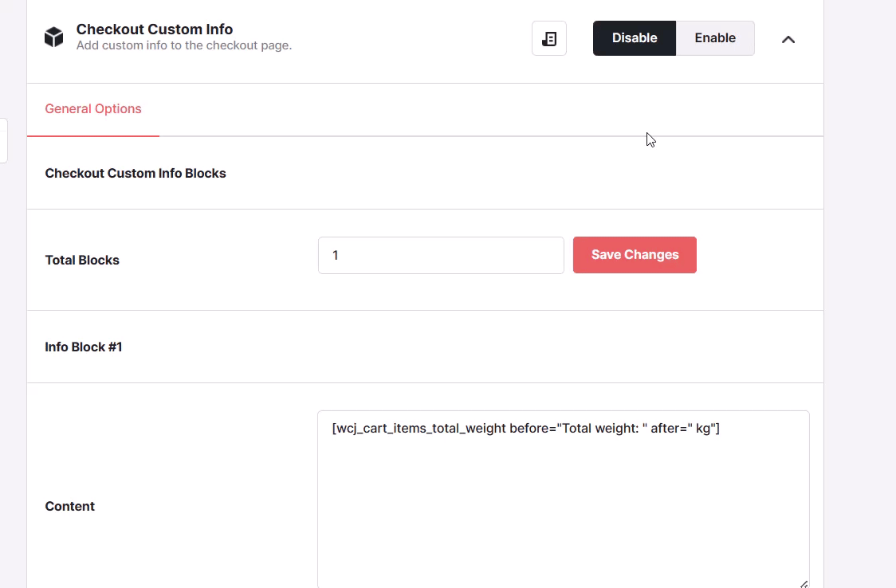The height and width of the screenshot is (588, 896).
Task: Click 'Add custom info to the checkout page.' text
Action: tap(184, 45)
